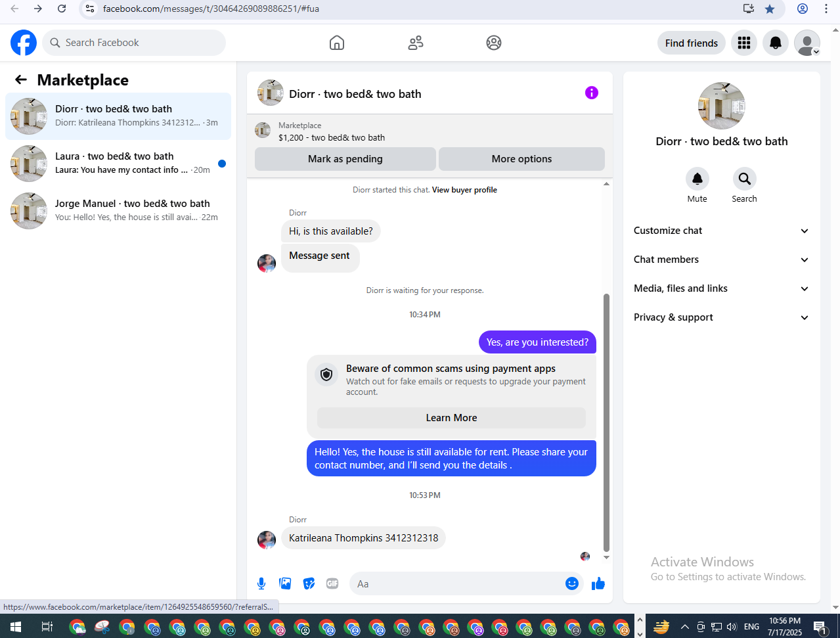Open the browser profile icon
This screenshot has height=638, width=840.
(x=803, y=9)
